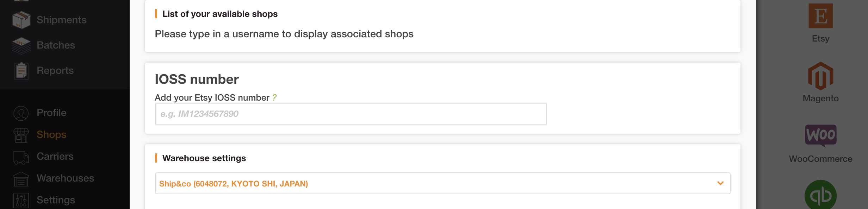This screenshot has width=868, height=209.
Task: Expand warehouse list via chevron arrow
Action: click(720, 183)
